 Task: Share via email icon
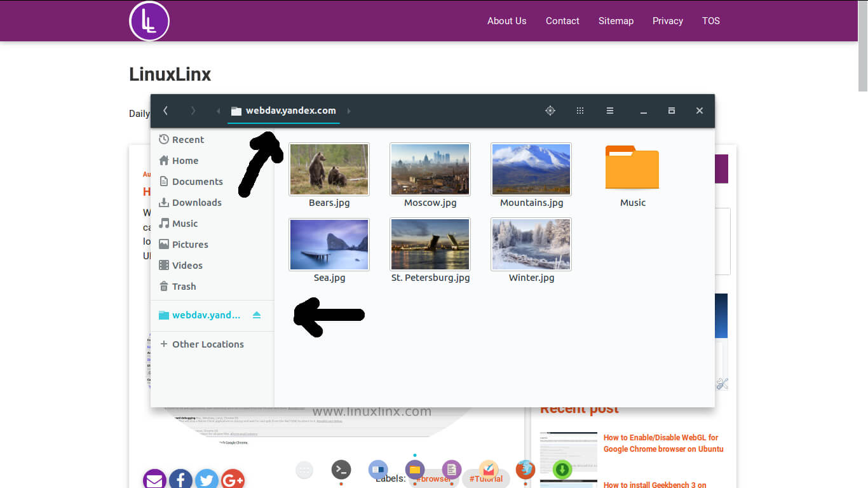coord(154,480)
